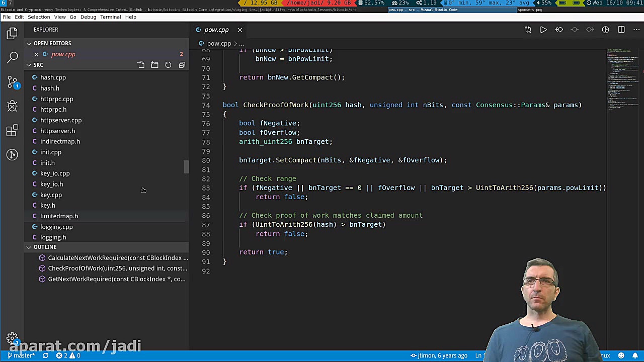Image resolution: width=644 pixels, height=362 pixels.
Task: Click the master branch in status bar
Action: click(21, 355)
